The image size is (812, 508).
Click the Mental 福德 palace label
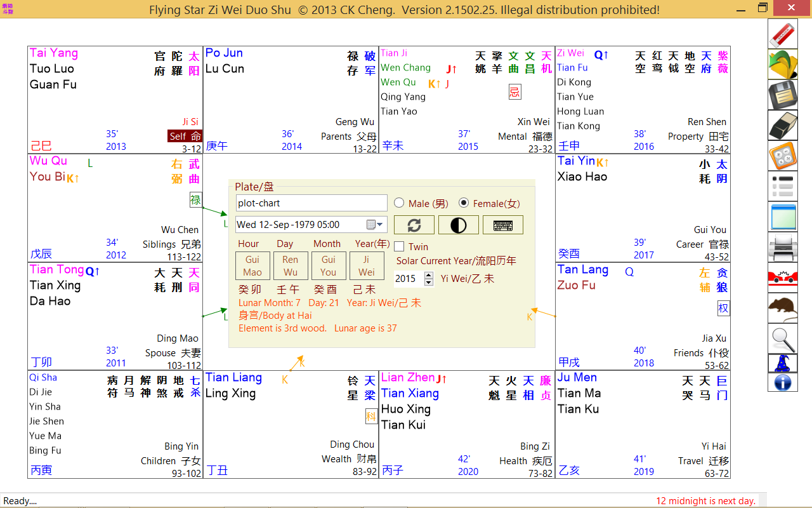click(x=525, y=136)
